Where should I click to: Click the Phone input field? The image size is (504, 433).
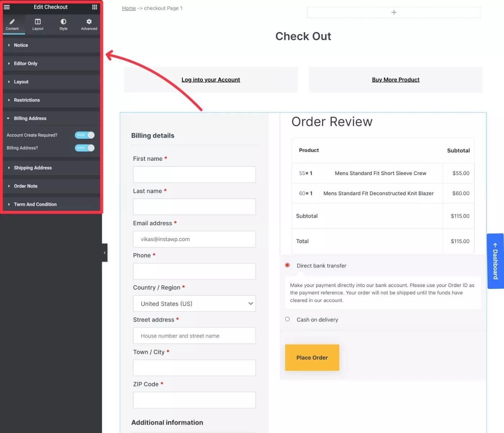tap(194, 271)
